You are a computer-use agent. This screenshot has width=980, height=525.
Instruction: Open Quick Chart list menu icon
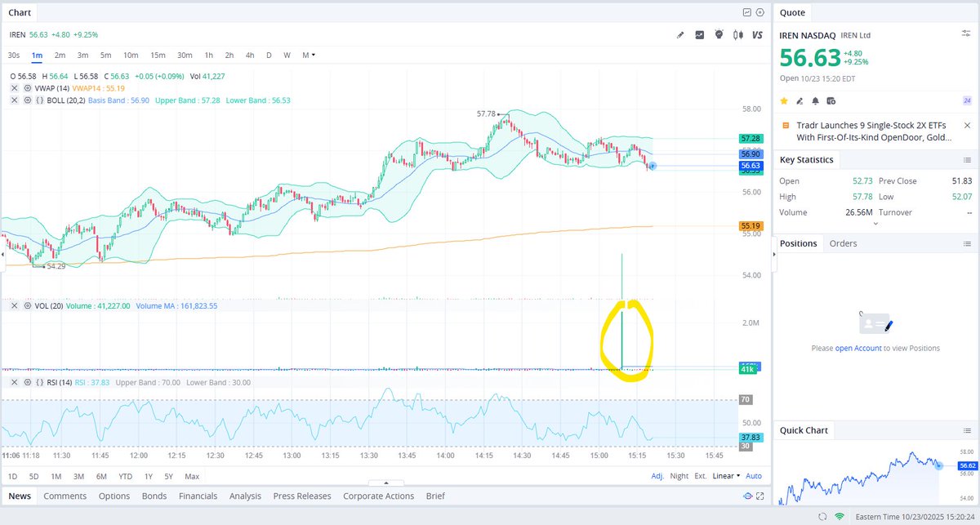(x=967, y=430)
